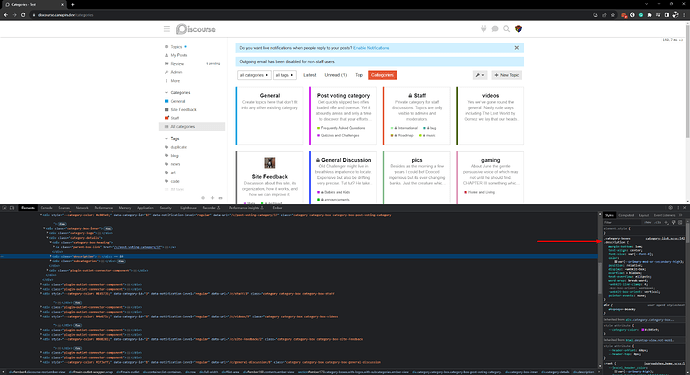690x375 pixels.
Task: Toggle the .cls class editor button
Action: point(657,222)
